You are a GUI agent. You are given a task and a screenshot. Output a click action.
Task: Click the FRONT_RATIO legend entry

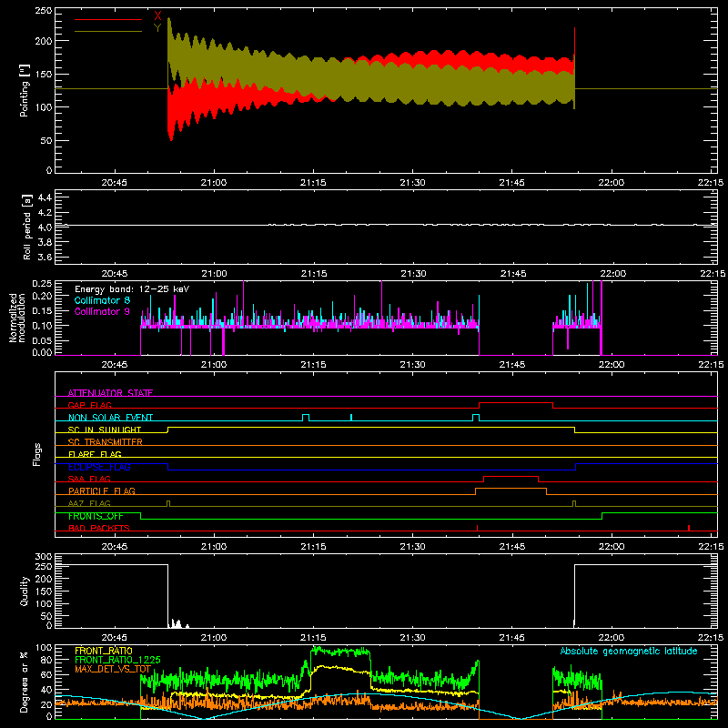[x=104, y=651]
